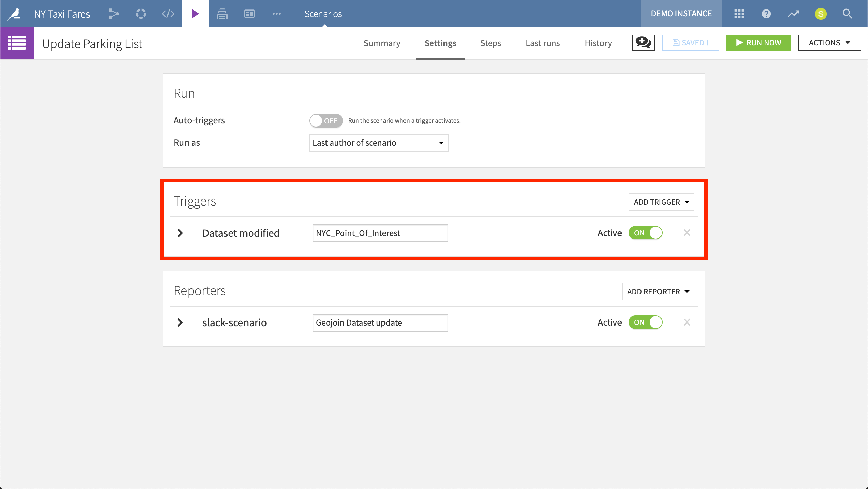
Task: Open the applications grid icon
Action: (739, 14)
